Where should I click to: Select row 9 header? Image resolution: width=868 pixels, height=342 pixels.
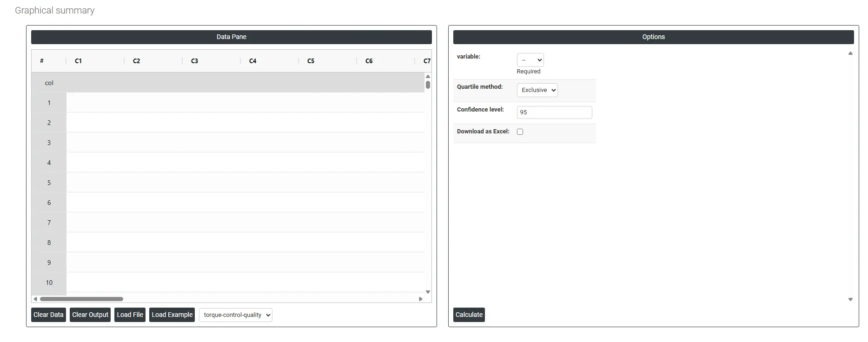click(x=49, y=263)
